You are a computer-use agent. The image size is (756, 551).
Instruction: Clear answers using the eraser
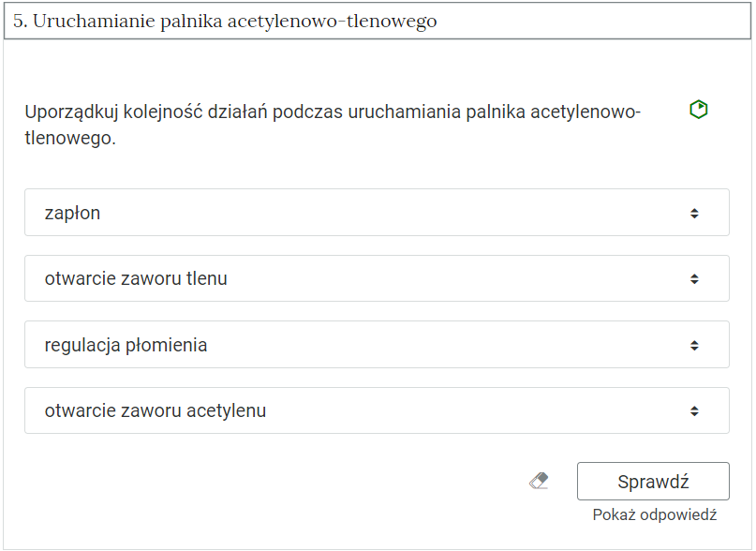539,481
